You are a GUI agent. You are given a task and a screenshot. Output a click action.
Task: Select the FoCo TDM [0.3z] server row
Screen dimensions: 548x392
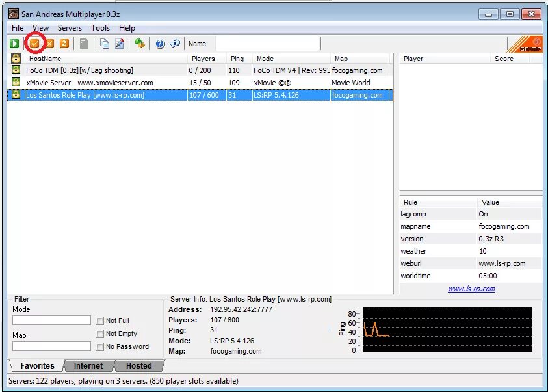[200, 70]
